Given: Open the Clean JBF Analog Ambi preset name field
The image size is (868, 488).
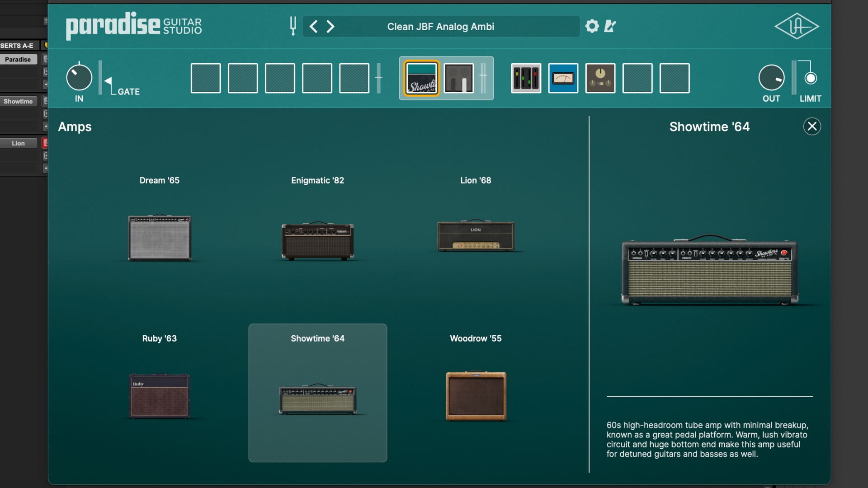Looking at the screenshot, I should (440, 26).
